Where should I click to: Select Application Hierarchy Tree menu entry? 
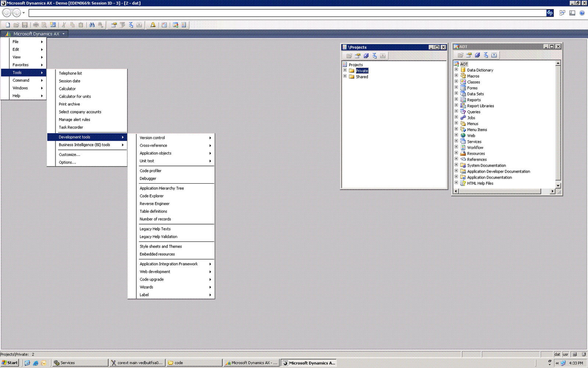click(171, 188)
